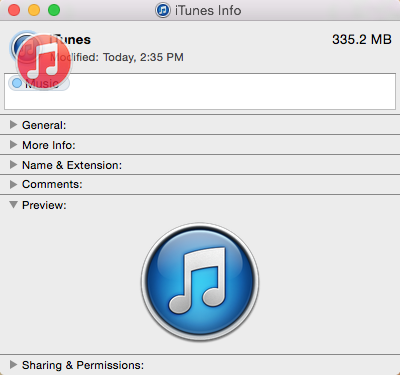Minimize the window with the yellow button
Viewport: 400px width, 375px height.
pos(34,10)
